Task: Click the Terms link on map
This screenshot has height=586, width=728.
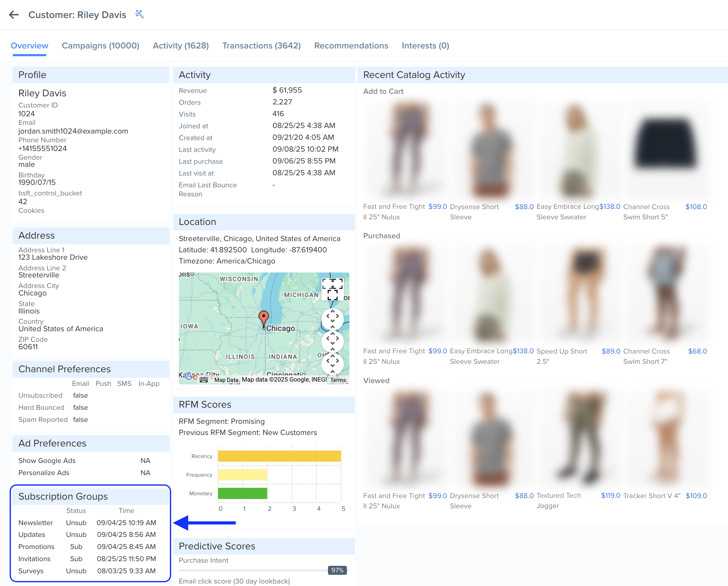Action: 338,380
